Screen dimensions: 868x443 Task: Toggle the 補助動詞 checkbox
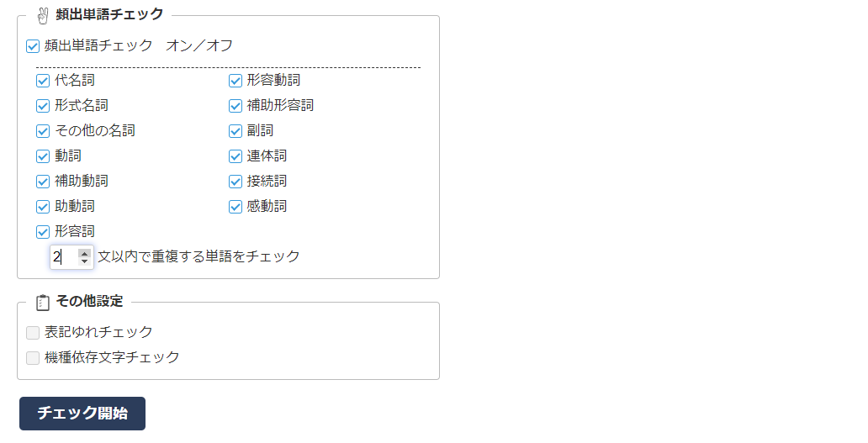pos(43,182)
